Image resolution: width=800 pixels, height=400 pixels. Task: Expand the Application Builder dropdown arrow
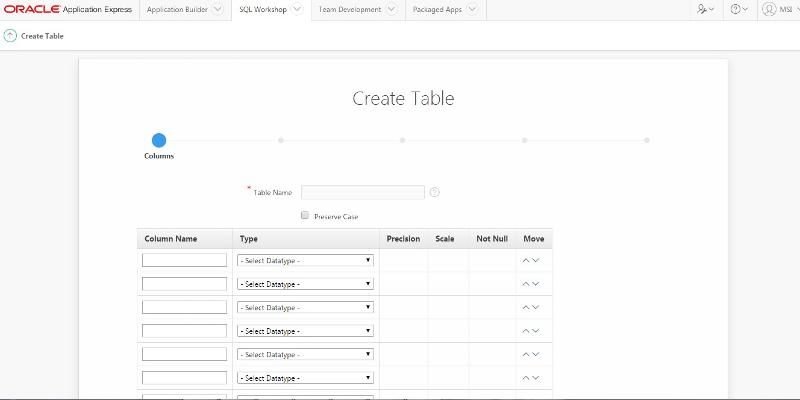tap(218, 9)
